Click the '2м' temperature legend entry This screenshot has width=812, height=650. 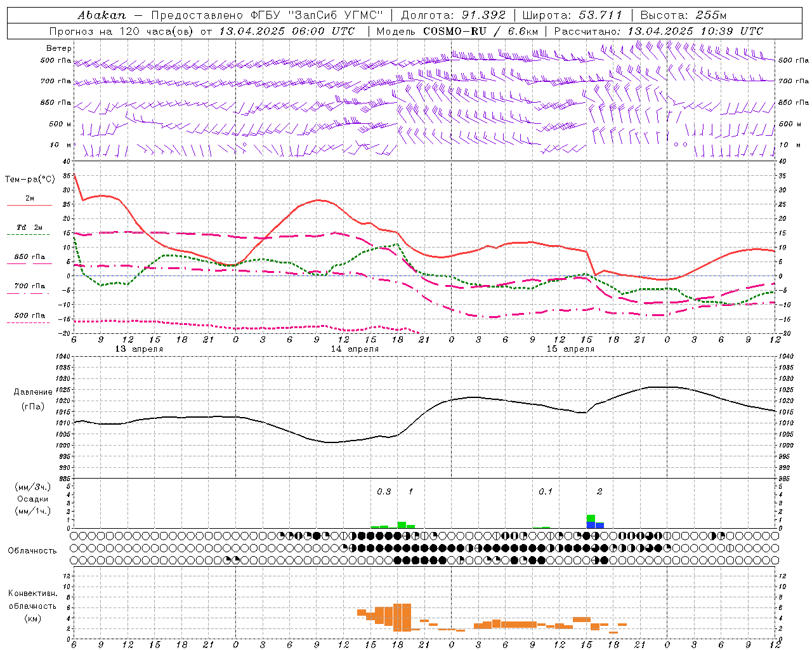(x=30, y=198)
